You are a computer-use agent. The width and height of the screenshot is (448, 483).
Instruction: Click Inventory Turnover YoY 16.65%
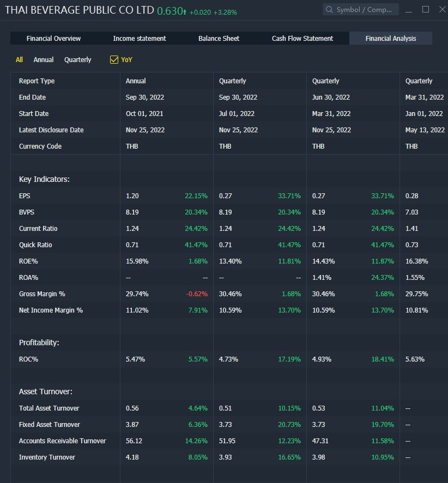pyautogui.click(x=289, y=457)
